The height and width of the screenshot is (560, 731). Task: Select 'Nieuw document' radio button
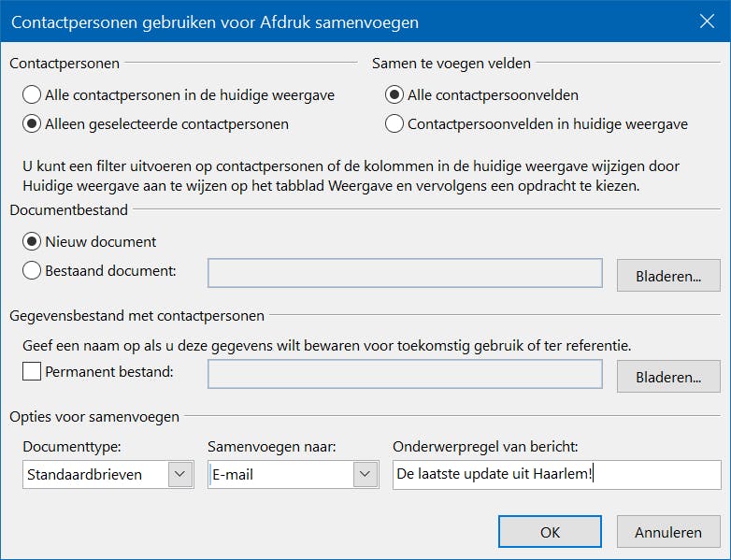click(x=33, y=241)
